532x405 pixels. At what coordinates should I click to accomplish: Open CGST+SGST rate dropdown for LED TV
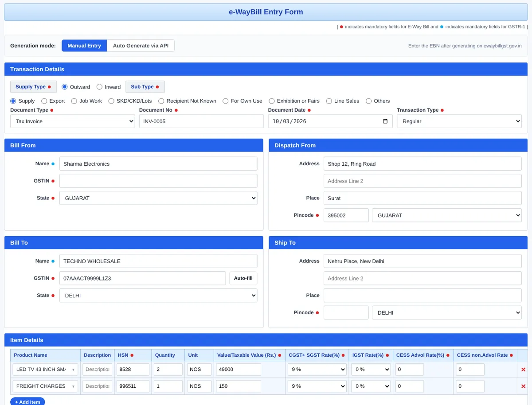coord(317,370)
